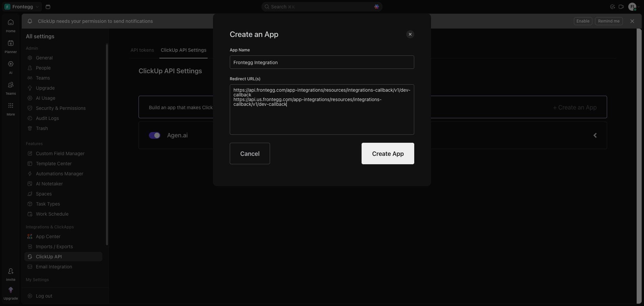
Task: Click the Create App button
Action: (388, 154)
